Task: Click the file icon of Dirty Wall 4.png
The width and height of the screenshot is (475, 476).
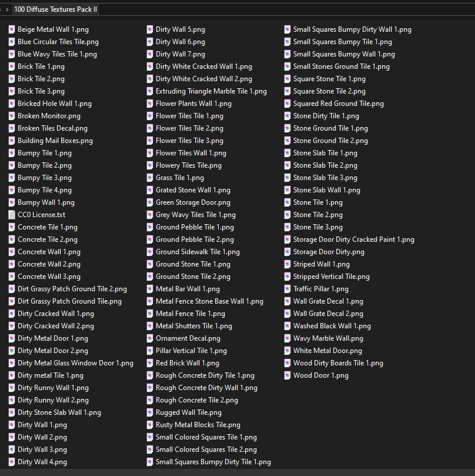Action: pyautogui.click(x=12, y=462)
